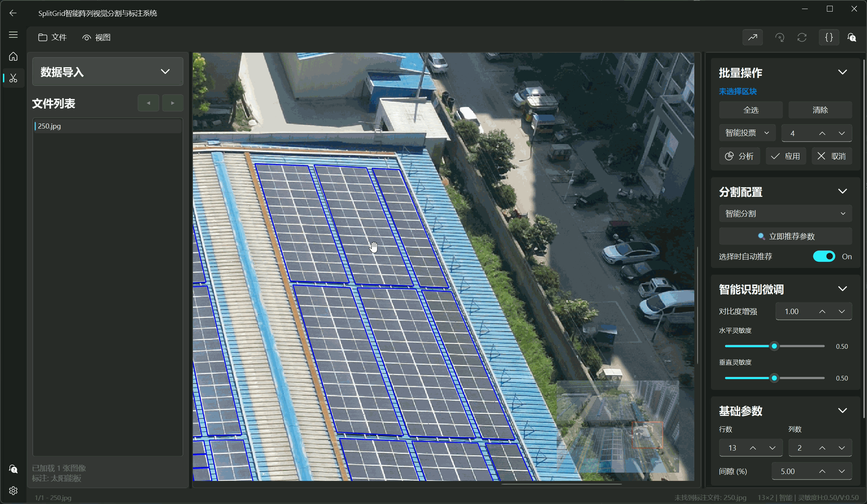Click the trend chart icon in toolbar
This screenshot has width=867, height=504.
coord(752,38)
